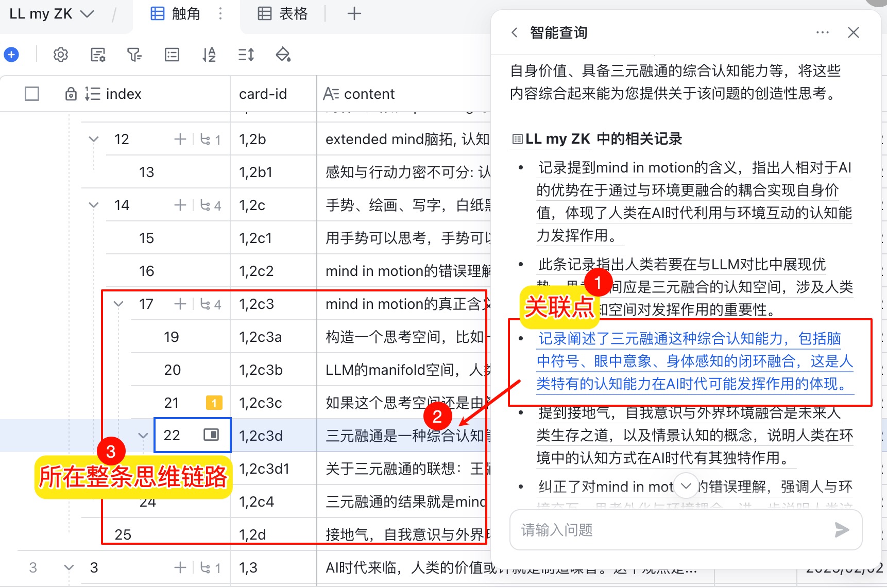Select the card-id cell 1,2d
887x588 pixels.
[x=274, y=534]
